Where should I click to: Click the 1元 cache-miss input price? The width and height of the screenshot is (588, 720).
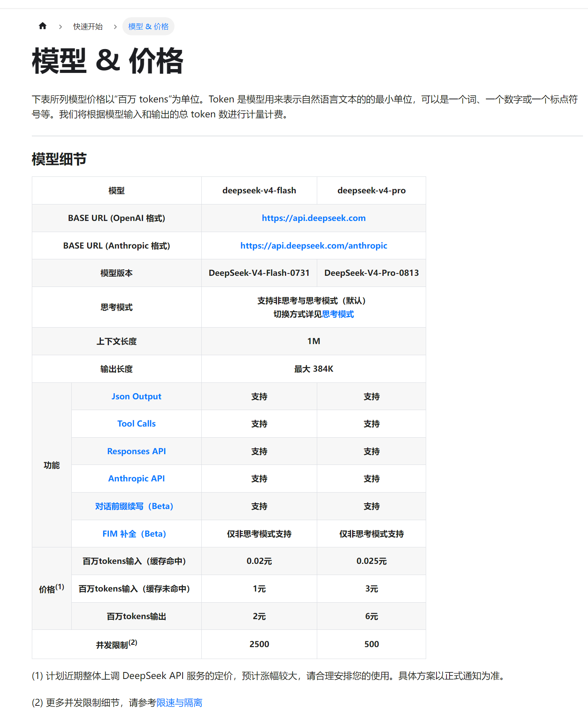click(259, 589)
